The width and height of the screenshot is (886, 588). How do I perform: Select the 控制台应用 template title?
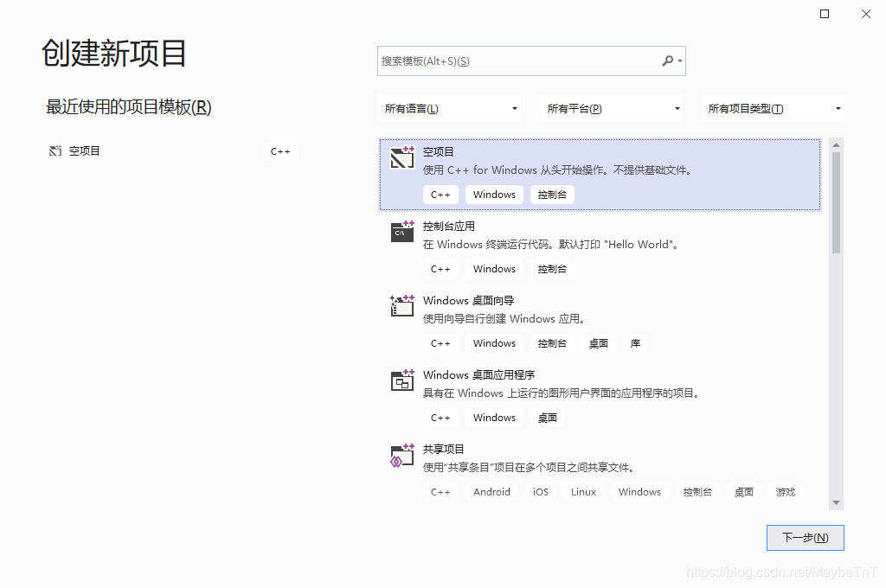click(449, 227)
